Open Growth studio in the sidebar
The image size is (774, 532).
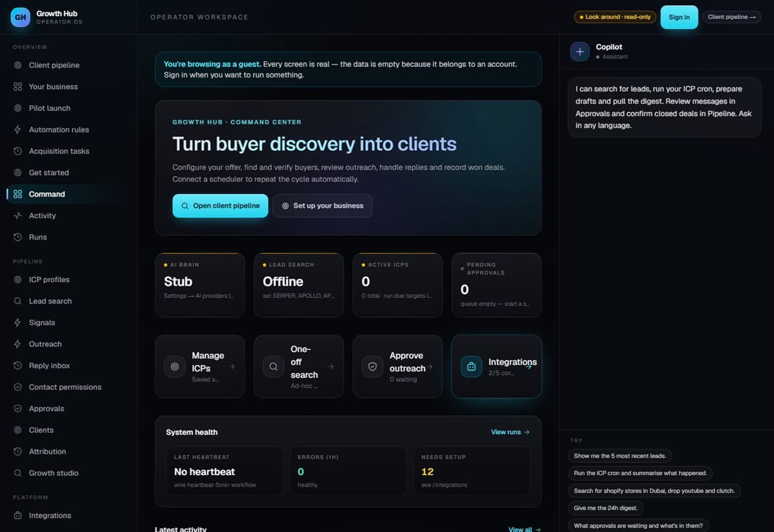pyautogui.click(x=68, y=473)
